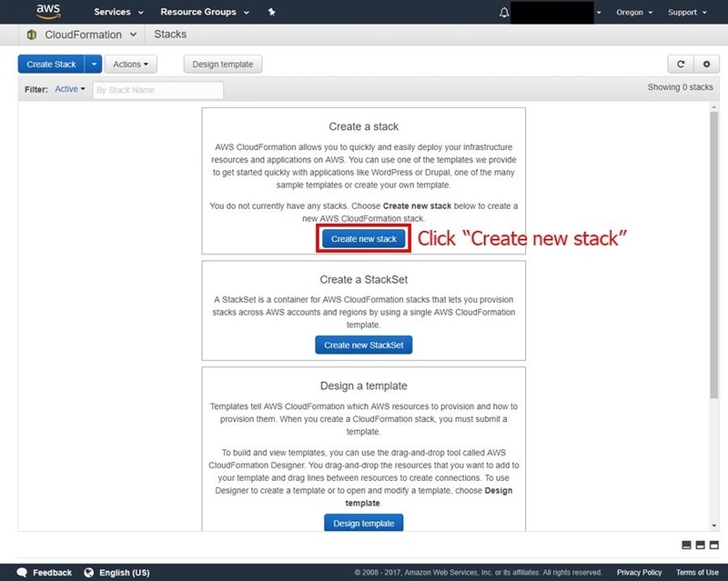
Task: Open the Privacy Policy link
Action: click(x=640, y=572)
